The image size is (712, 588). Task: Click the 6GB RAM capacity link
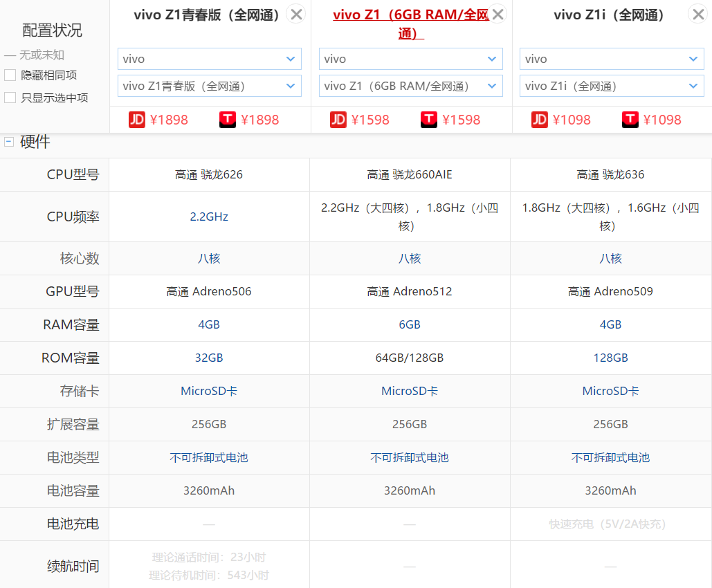click(410, 324)
